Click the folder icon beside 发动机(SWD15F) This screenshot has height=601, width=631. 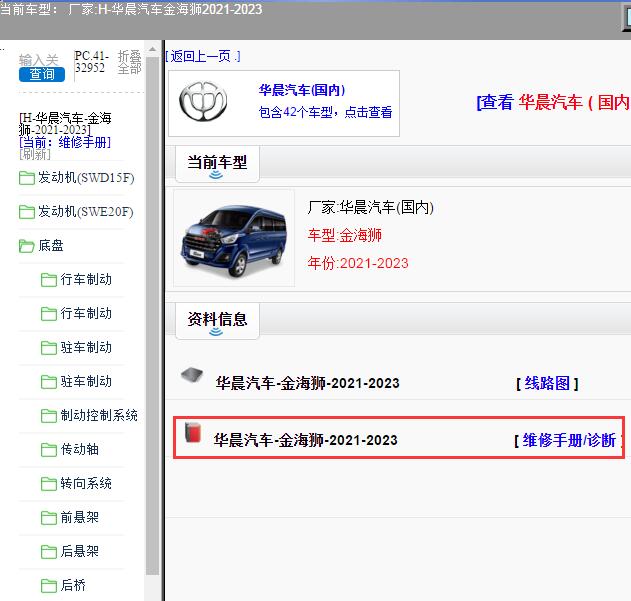(x=27, y=178)
